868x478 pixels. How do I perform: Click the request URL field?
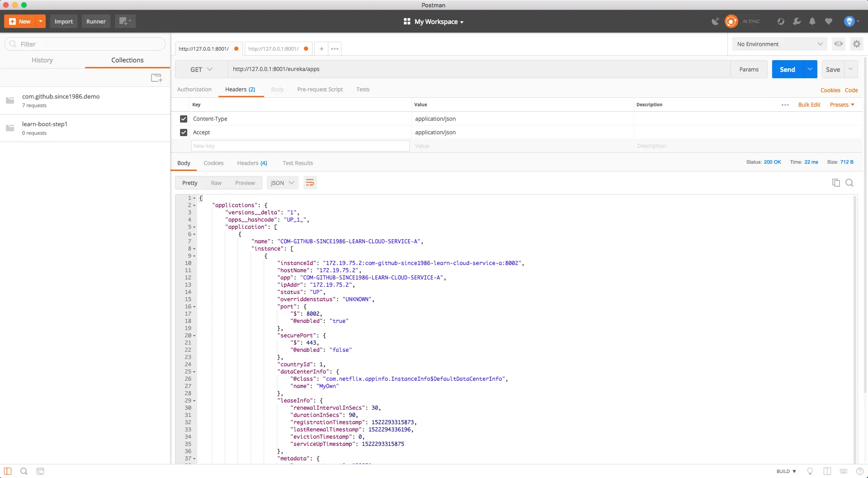point(479,69)
